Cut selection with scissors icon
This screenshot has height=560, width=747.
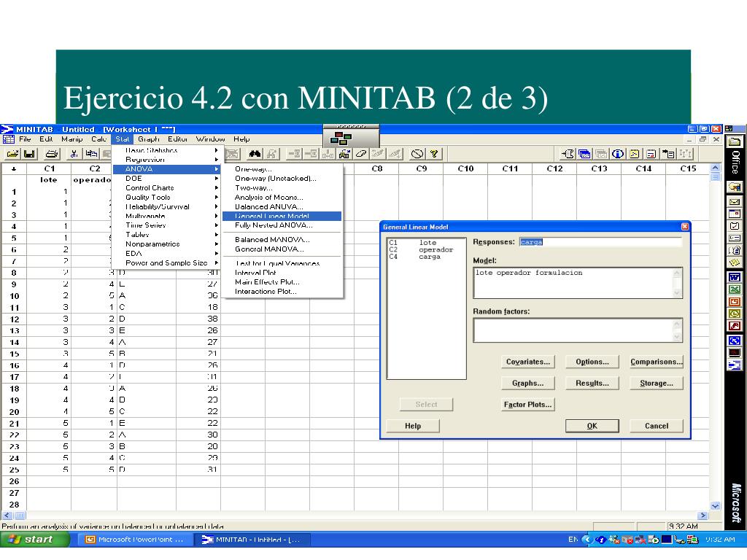point(74,154)
